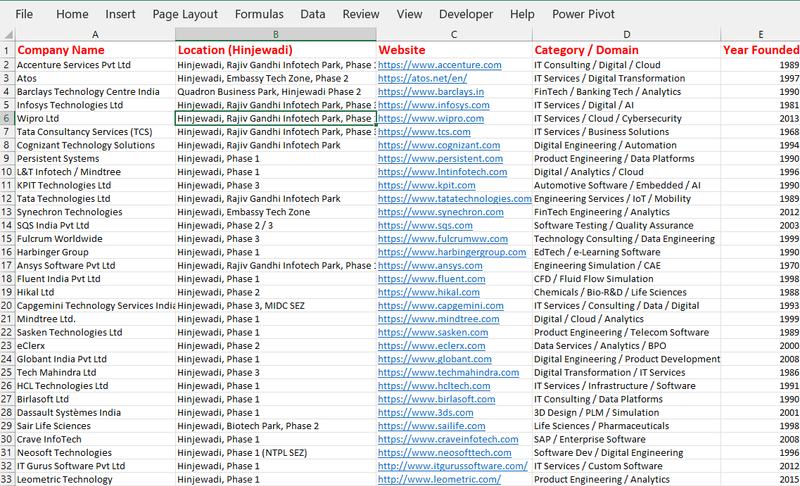Open the Power Pivot tab

(583, 14)
